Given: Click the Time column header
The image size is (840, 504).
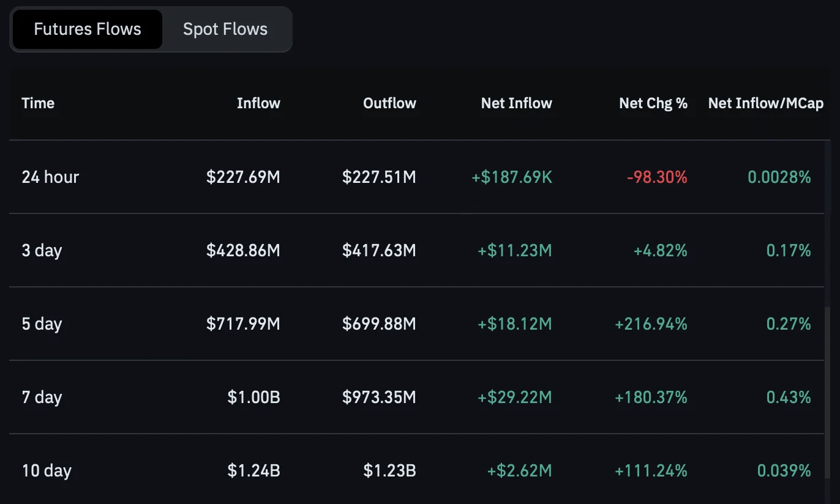Looking at the screenshot, I should tap(38, 103).
